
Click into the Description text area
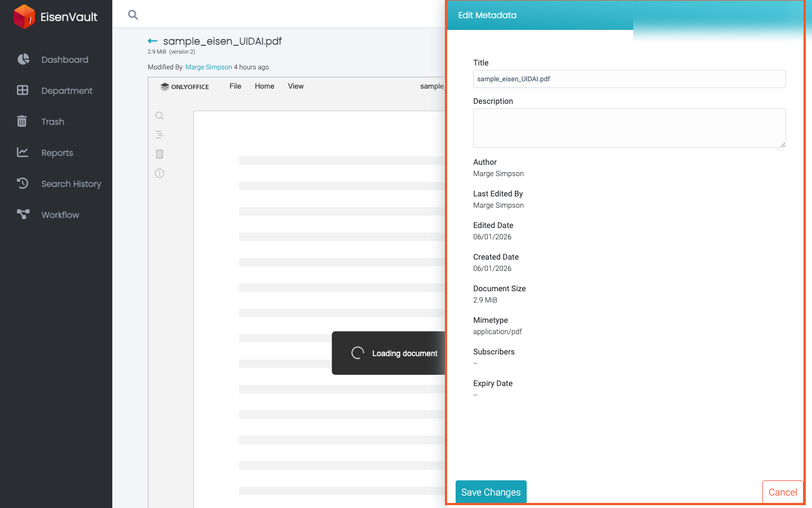coord(629,128)
